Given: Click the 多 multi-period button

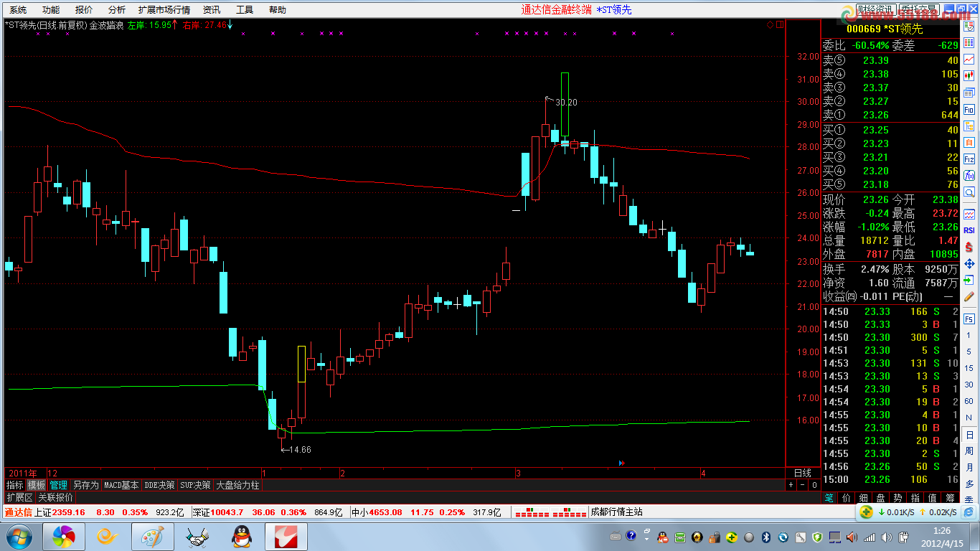Looking at the screenshot, I should tap(969, 484).
